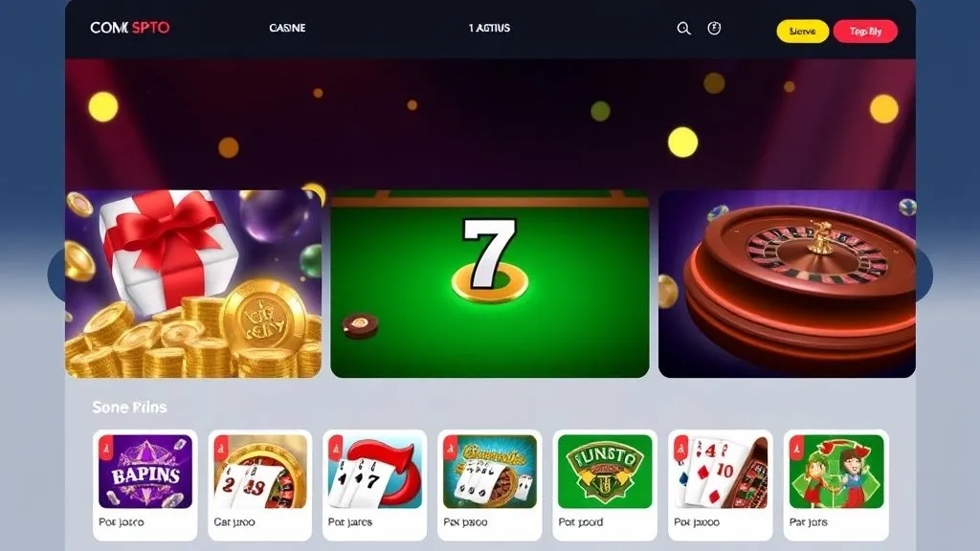
Task: Open the CASINE menu item
Action: pos(287,28)
